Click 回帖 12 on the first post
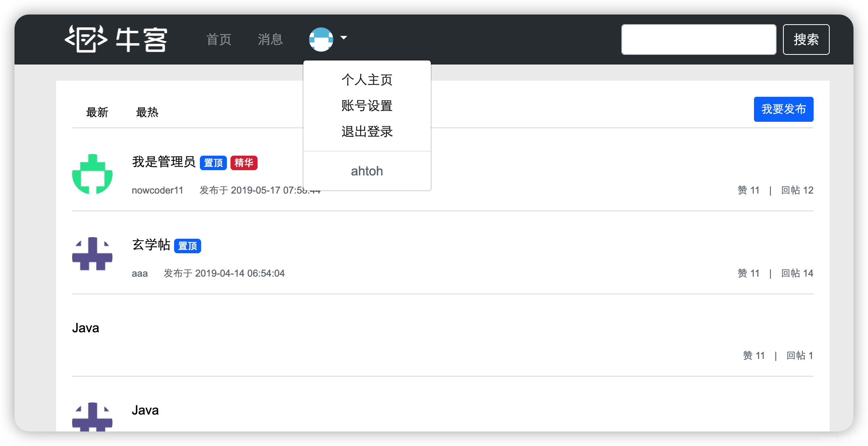Screen dimensions: 868x446 click(x=797, y=190)
